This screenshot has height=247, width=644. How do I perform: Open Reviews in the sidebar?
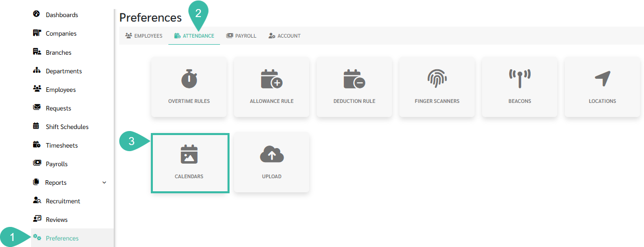[x=57, y=219]
